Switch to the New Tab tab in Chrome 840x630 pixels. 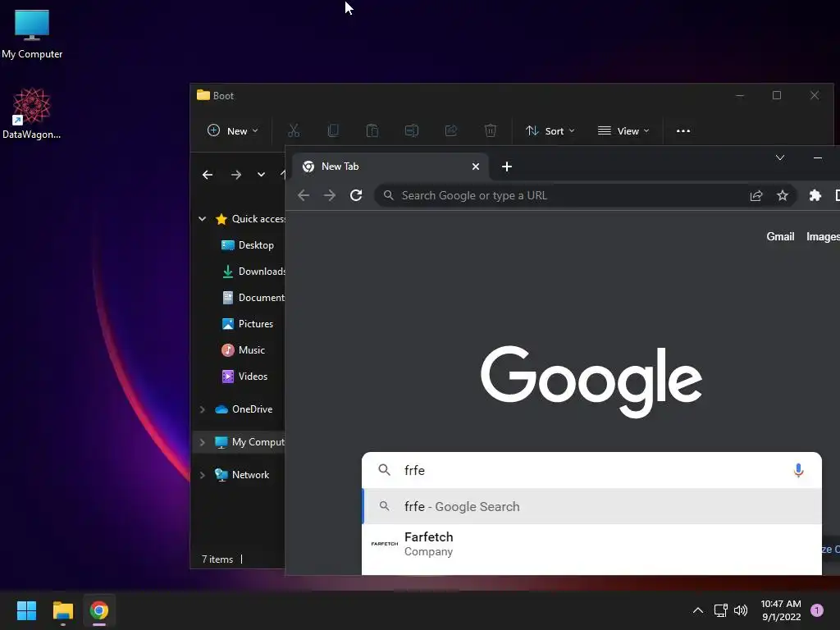pyautogui.click(x=390, y=167)
